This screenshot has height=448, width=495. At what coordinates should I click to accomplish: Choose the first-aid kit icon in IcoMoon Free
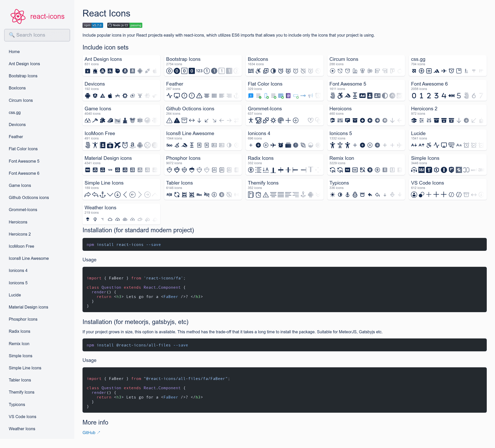[110, 145]
